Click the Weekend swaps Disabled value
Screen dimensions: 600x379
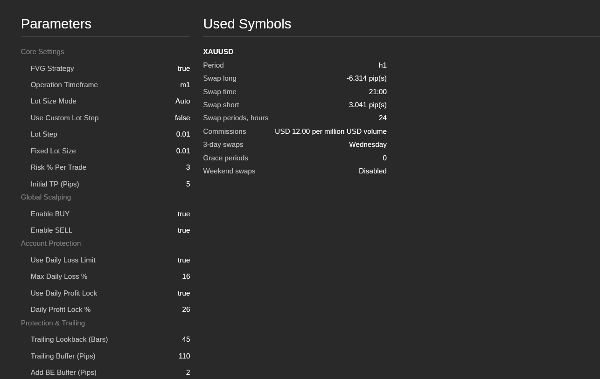pyautogui.click(x=372, y=171)
